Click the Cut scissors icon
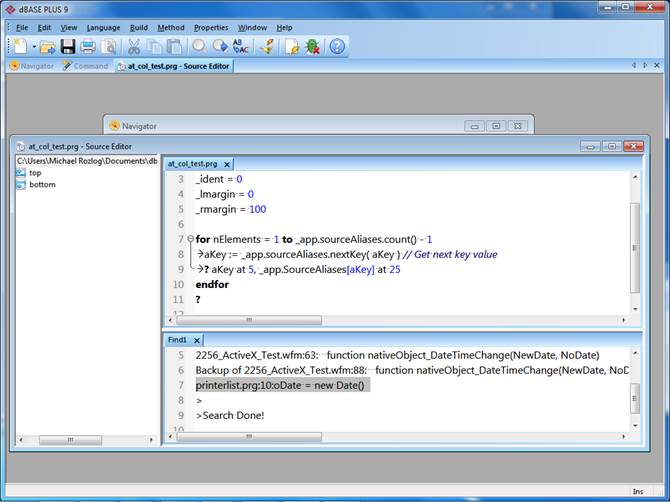 (x=134, y=47)
